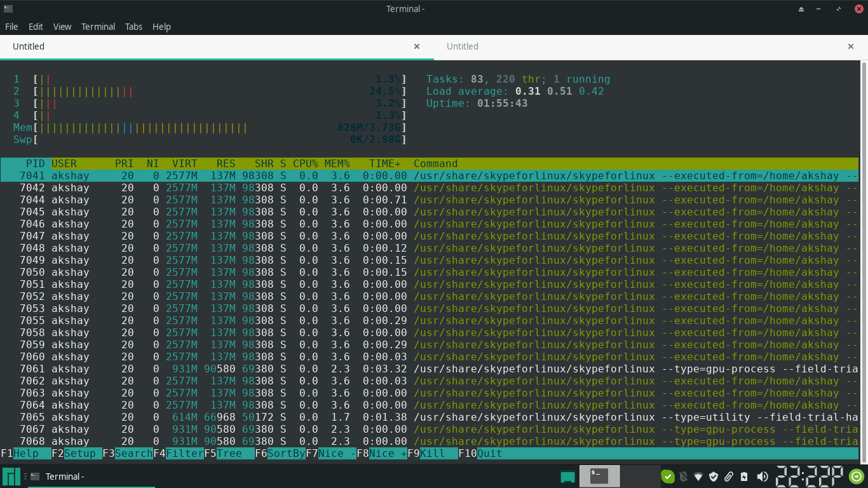Click F7 Nice - in htop footer
Screen dimensions: 868x488
point(331,454)
